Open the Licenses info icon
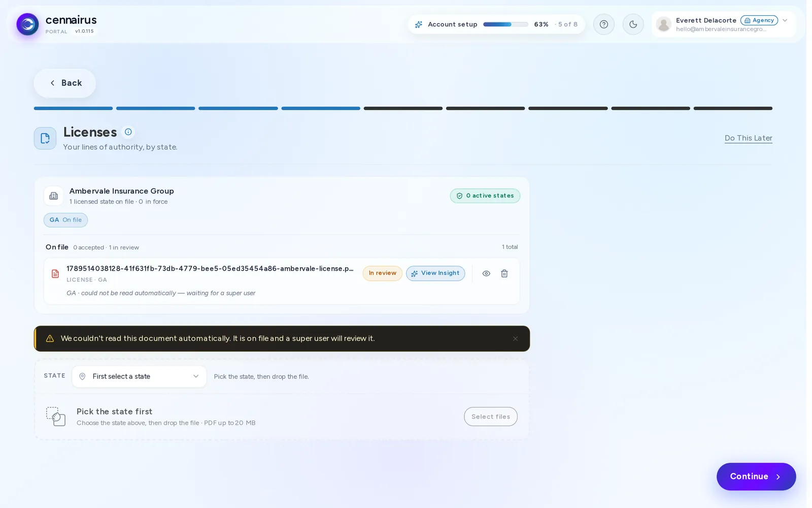812x508 pixels. tap(128, 132)
